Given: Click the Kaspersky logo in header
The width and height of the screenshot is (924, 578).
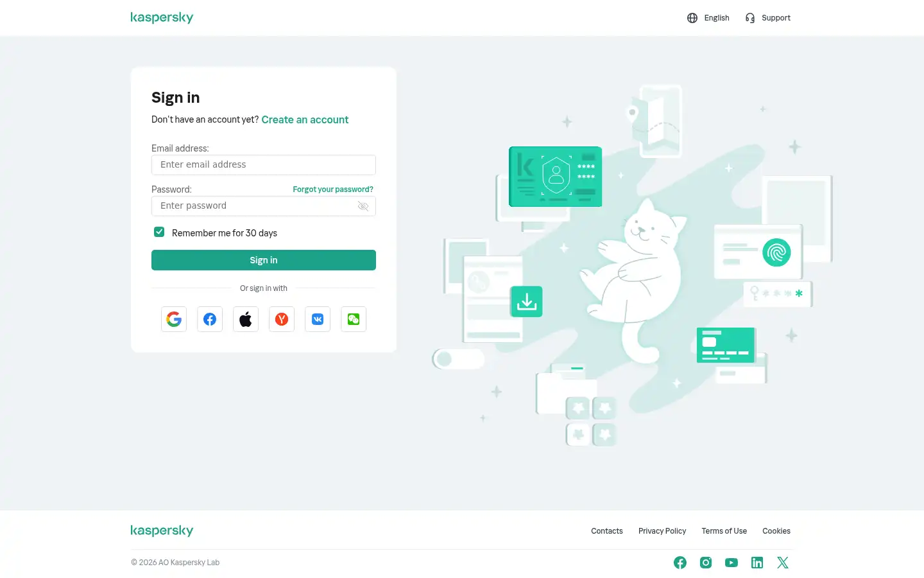Looking at the screenshot, I should (162, 17).
